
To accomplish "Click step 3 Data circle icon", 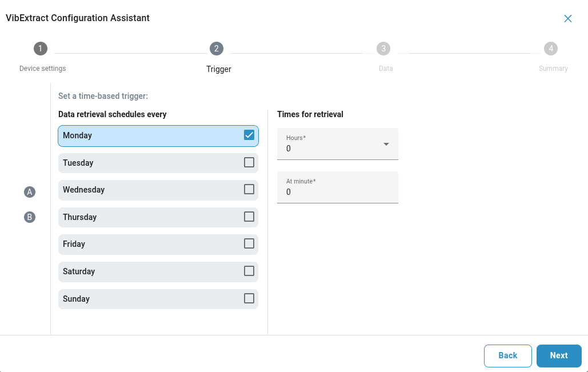I will [383, 49].
